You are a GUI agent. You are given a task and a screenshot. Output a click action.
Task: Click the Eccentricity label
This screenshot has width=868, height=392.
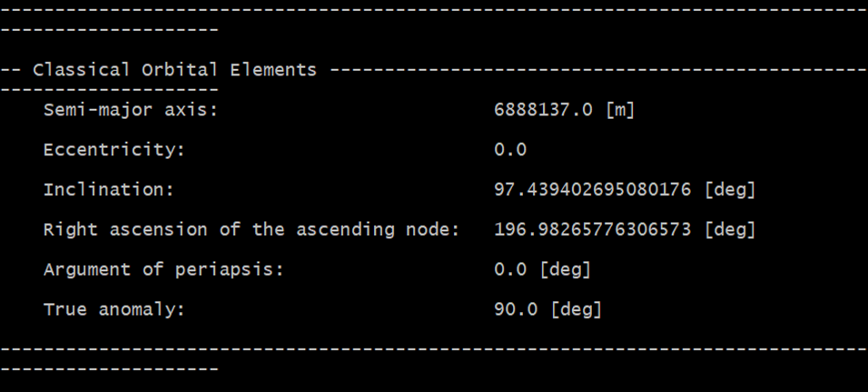(x=113, y=151)
